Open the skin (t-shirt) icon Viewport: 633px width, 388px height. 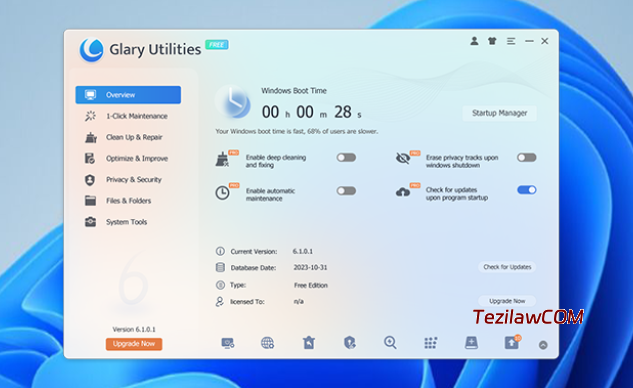click(x=492, y=41)
